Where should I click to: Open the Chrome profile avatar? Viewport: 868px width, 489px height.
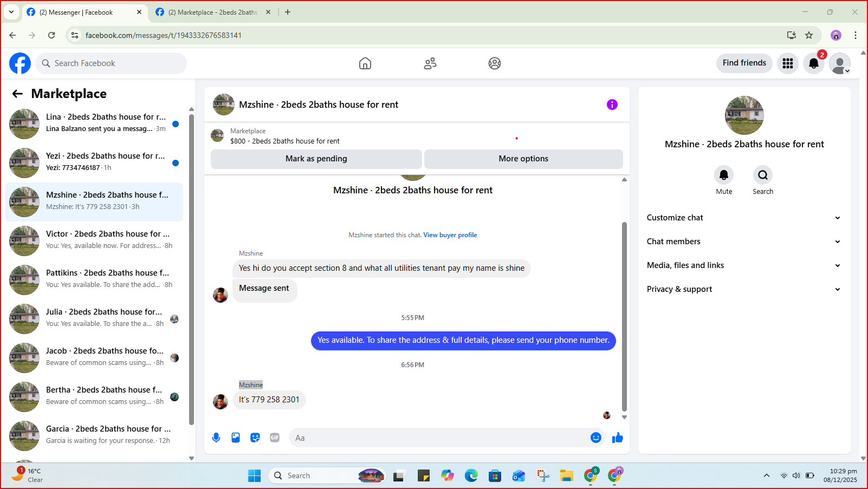pos(836,35)
